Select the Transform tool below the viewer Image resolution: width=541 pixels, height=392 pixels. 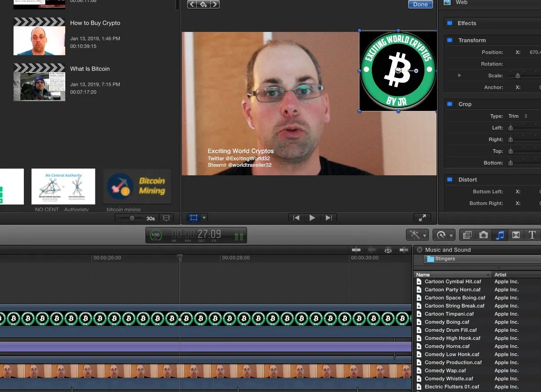tap(194, 218)
